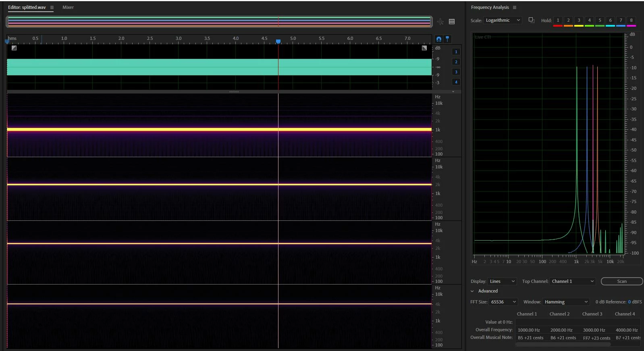This screenshot has width=644, height=351.
Task: Click the red Hold 1 color swatch
Action: click(x=558, y=26)
